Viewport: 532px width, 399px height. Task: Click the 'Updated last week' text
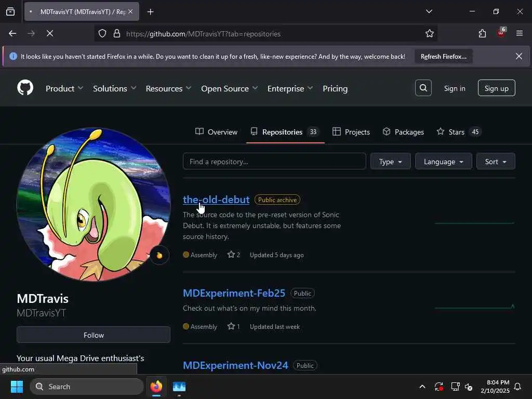pyautogui.click(x=274, y=326)
